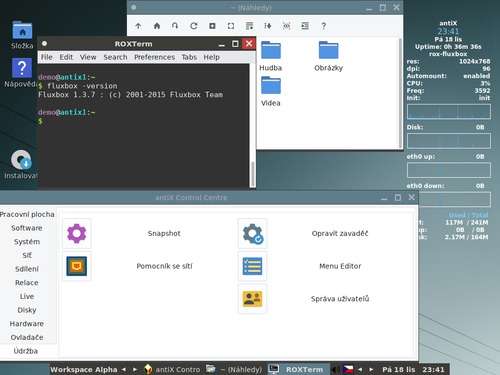Select the Relace category in Control Centre

click(27, 283)
